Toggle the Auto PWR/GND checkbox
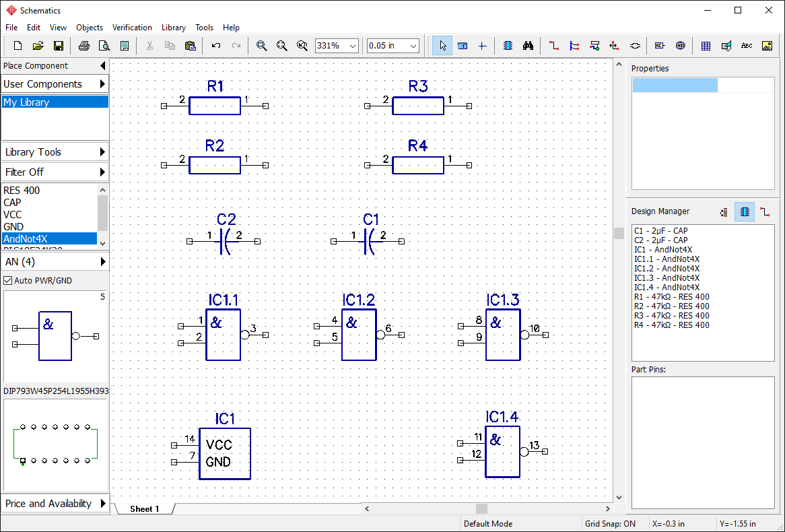The height and width of the screenshot is (532, 785). coord(8,281)
